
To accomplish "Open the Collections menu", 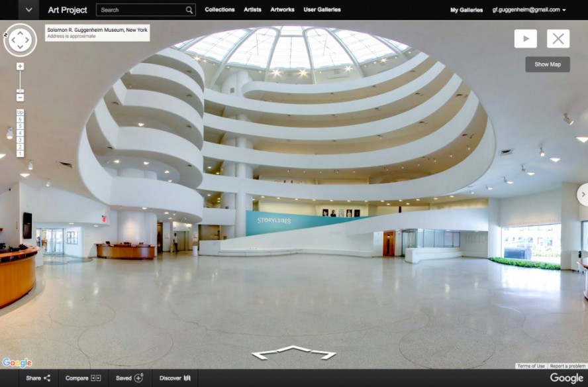I will pos(219,10).
